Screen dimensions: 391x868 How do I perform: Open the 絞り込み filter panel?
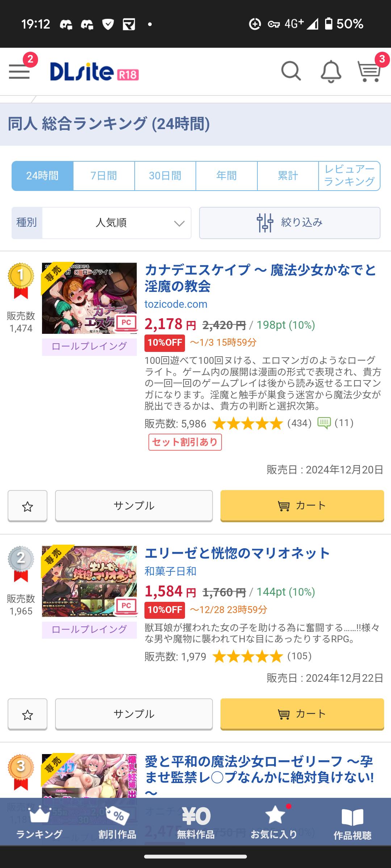(290, 223)
